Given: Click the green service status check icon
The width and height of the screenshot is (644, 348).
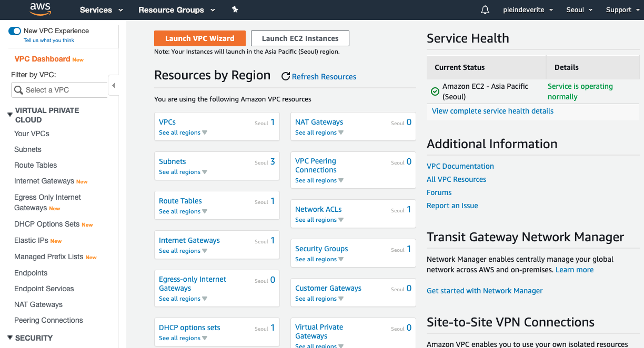Looking at the screenshot, I should (435, 91).
